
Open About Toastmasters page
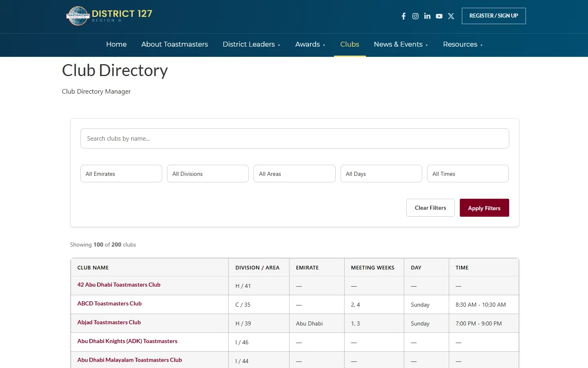tap(175, 44)
